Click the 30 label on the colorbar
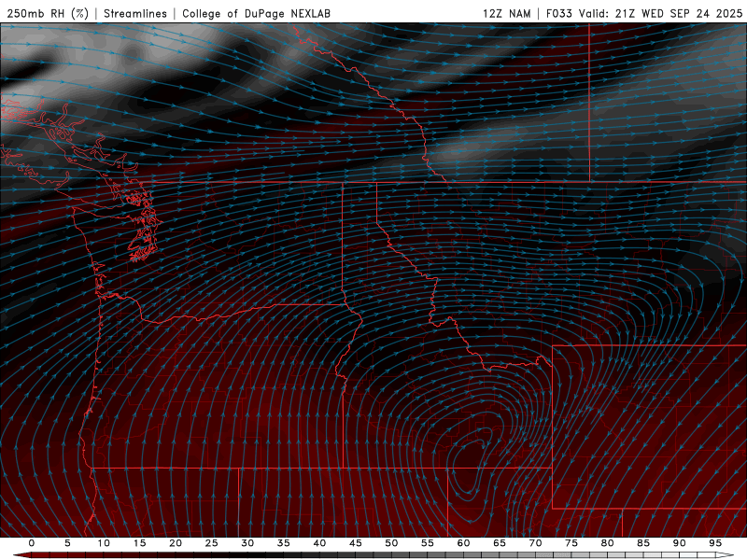 (x=247, y=543)
